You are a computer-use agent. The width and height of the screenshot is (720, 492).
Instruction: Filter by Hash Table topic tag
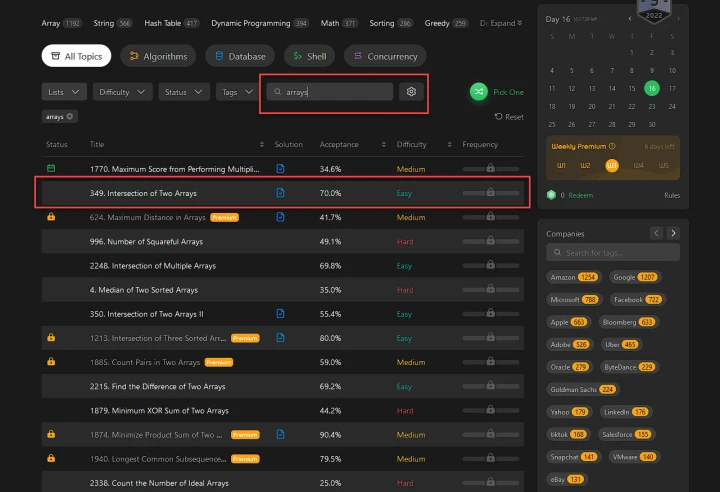pos(172,23)
